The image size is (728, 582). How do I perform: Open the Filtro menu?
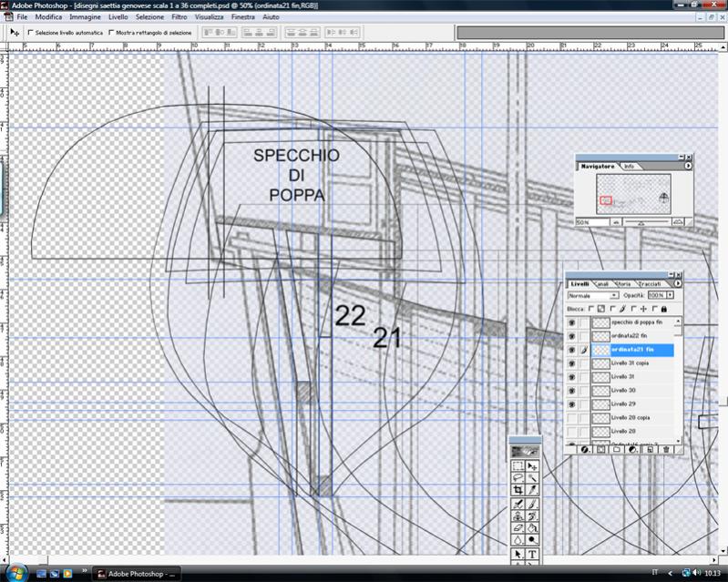(x=179, y=17)
